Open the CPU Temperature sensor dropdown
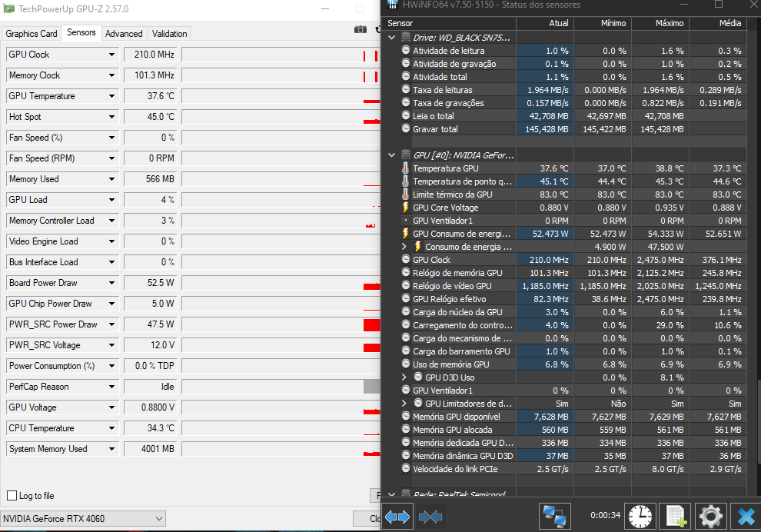Screen dimensions: 761x532 pyautogui.click(x=111, y=428)
